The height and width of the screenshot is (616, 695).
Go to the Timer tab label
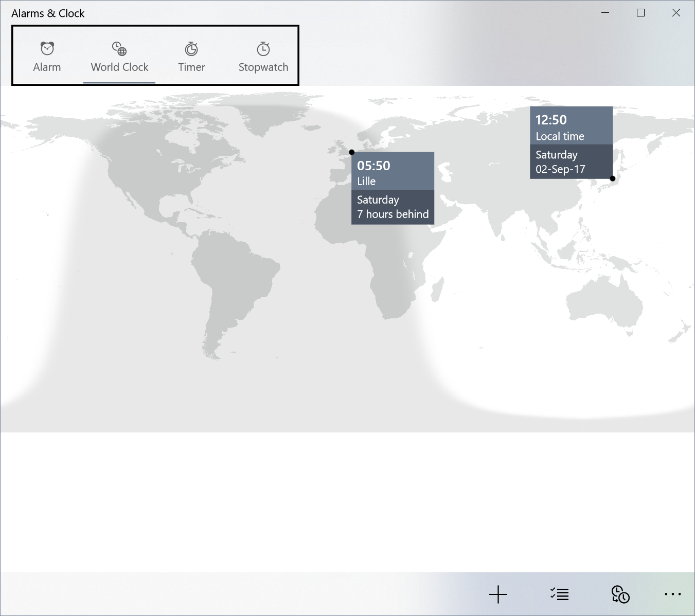click(191, 67)
